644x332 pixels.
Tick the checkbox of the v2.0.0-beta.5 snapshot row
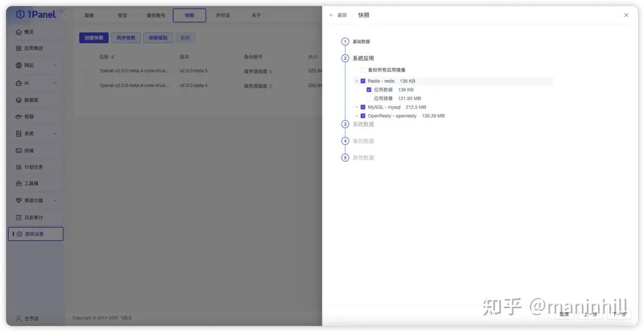[85, 71]
